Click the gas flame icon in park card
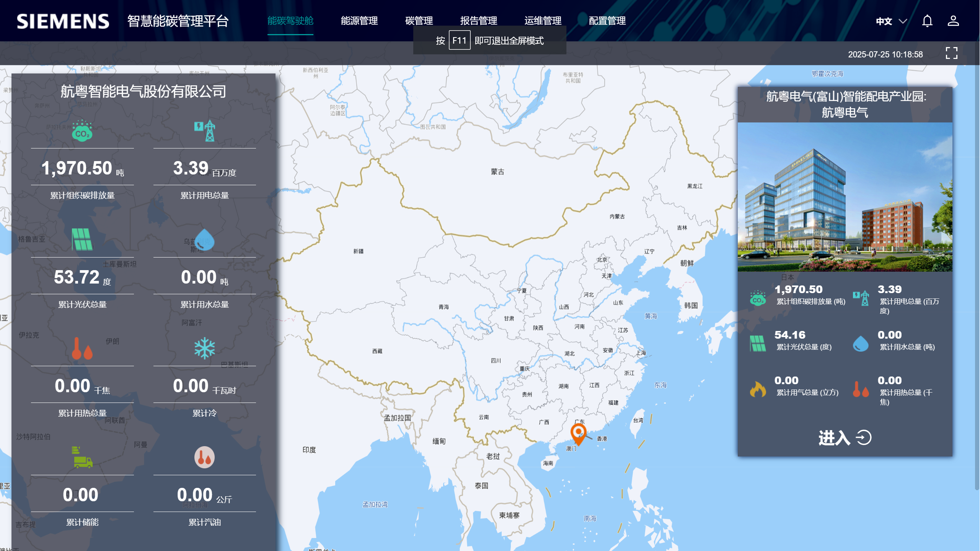 click(x=758, y=389)
